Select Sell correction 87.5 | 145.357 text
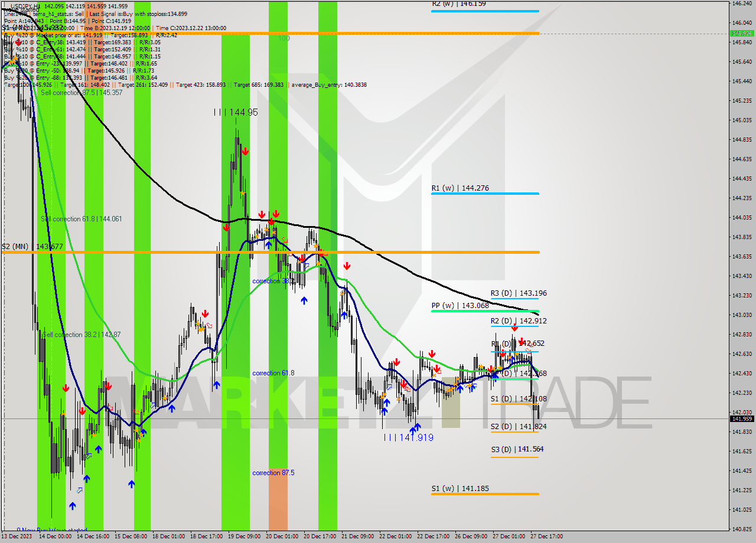Screen dimensions: 756x543 click(82, 93)
